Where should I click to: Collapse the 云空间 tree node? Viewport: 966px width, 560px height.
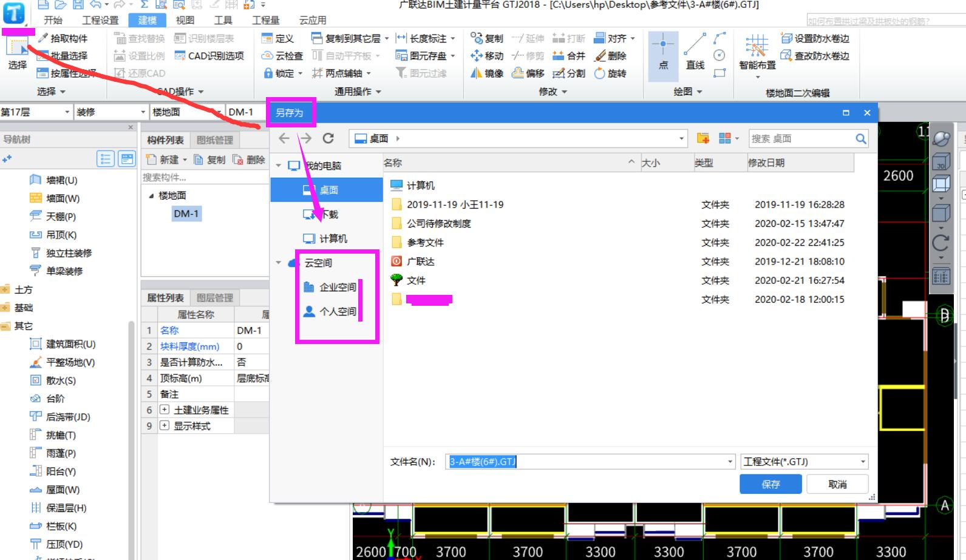coord(279,263)
